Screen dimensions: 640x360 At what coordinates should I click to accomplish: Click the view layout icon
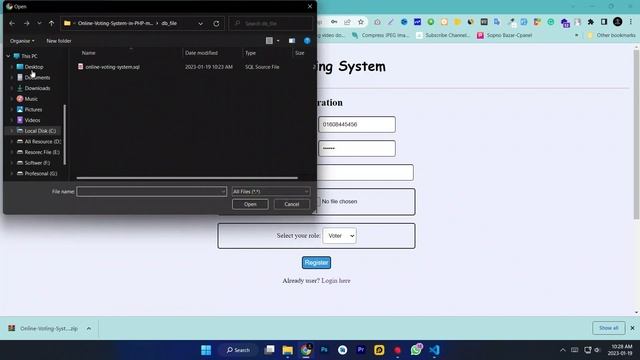pyautogui.click(x=269, y=41)
